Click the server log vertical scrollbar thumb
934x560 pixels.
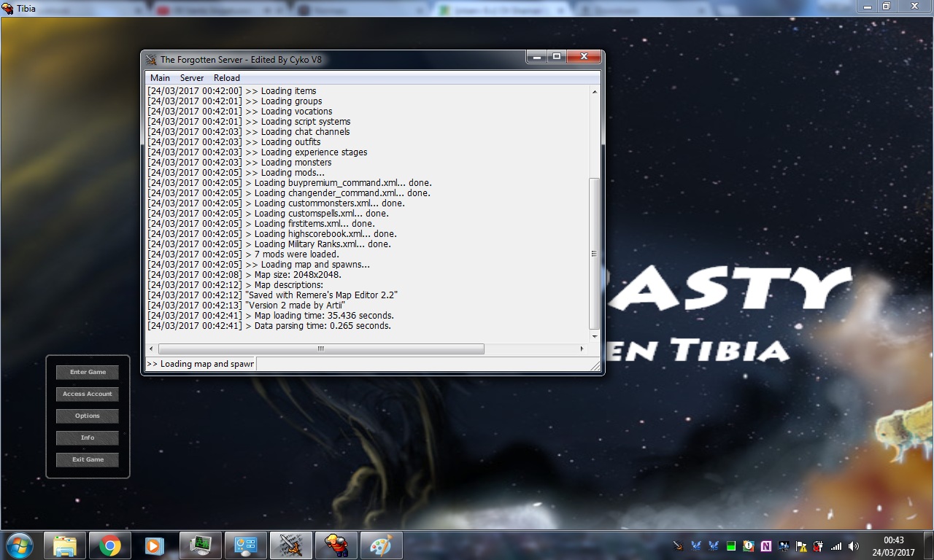(594, 254)
